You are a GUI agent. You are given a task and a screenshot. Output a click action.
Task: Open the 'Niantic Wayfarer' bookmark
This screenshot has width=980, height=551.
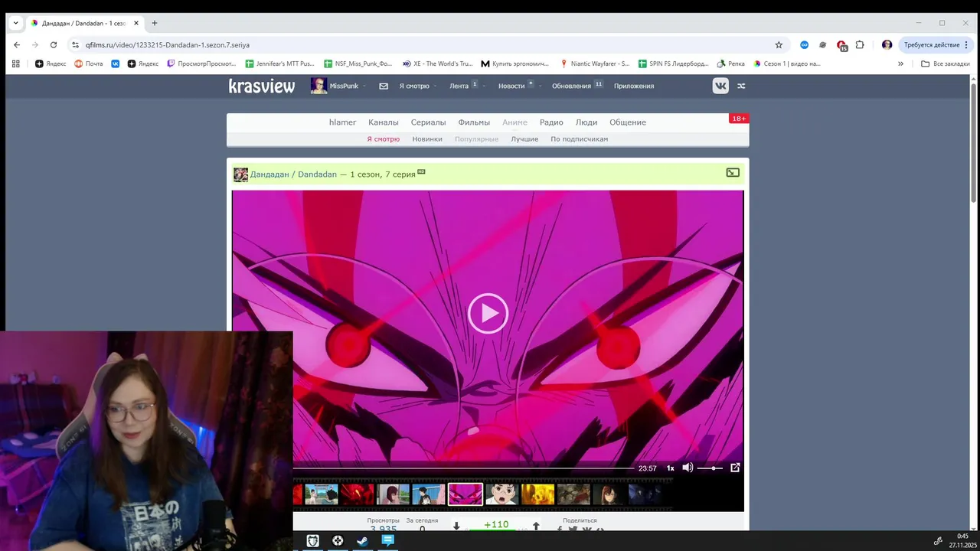tap(595, 64)
